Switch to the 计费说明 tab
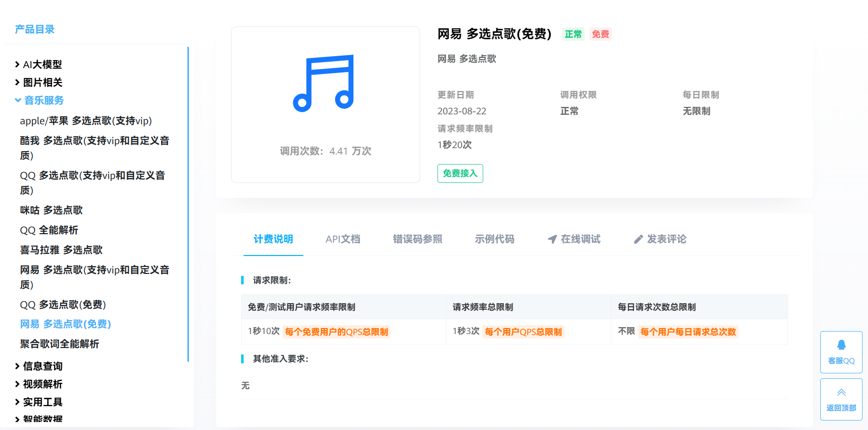The height and width of the screenshot is (430, 868). [273, 239]
